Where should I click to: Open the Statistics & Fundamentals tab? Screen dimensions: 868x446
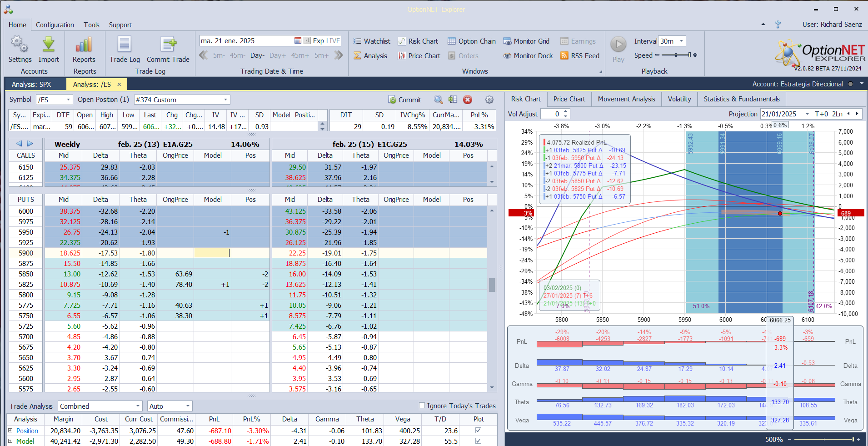pyautogui.click(x=742, y=99)
